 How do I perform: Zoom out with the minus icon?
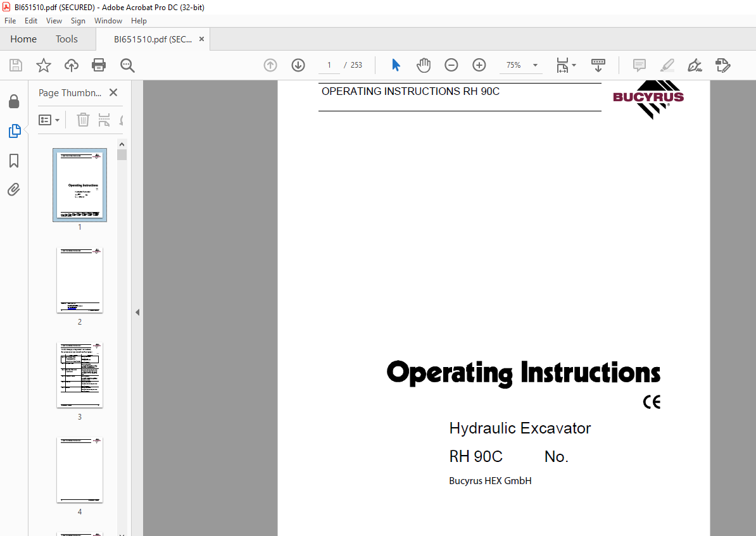[x=451, y=65]
